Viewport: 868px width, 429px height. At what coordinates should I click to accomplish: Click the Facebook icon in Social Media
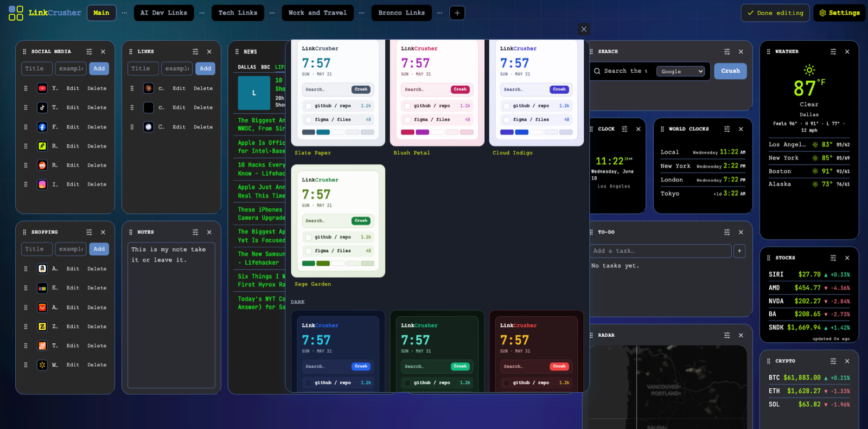point(42,127)
